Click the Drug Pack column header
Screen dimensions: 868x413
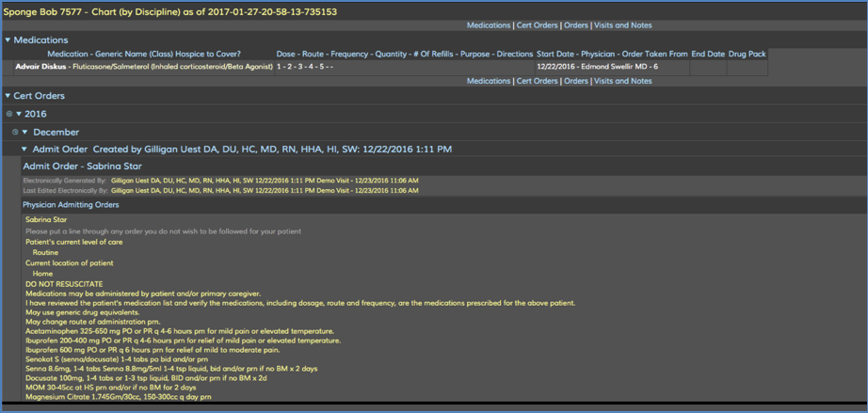coord(747,55)
